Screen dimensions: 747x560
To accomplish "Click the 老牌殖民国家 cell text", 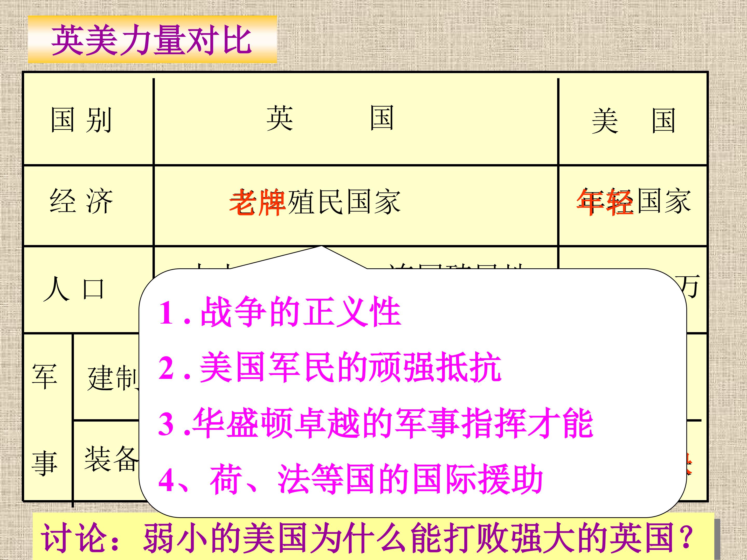I will coord(315,202).
